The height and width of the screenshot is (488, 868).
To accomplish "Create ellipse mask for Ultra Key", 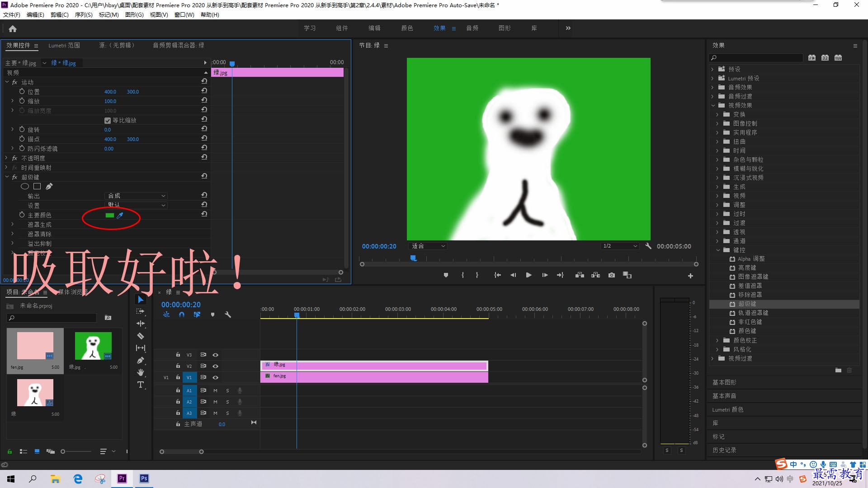I will pos(25,186).
